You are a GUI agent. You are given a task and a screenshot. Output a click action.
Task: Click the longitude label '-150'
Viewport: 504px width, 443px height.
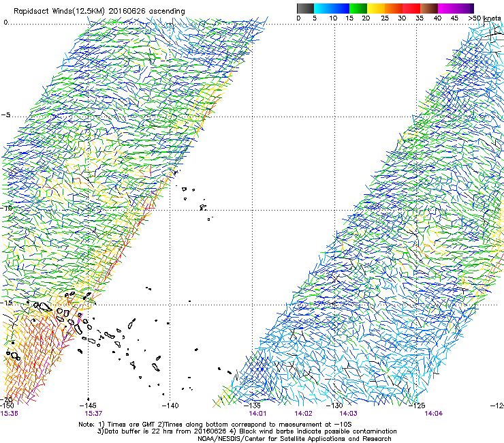7,406
